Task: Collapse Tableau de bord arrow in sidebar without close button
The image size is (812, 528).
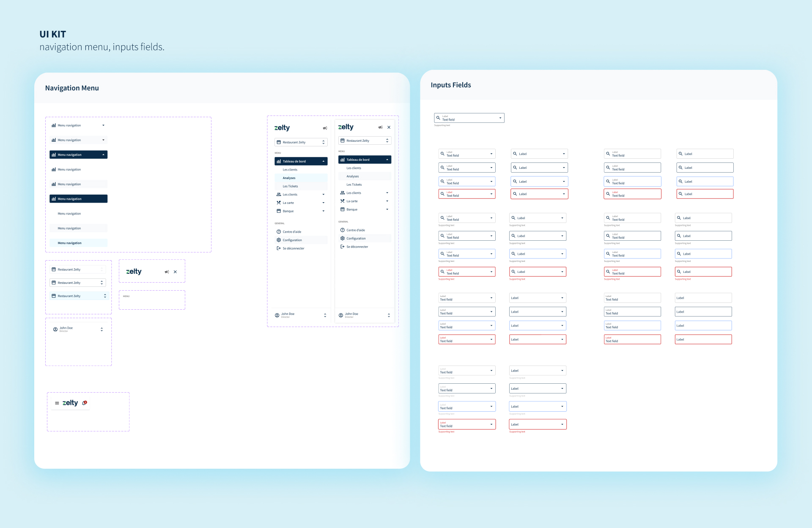Action: tap(324, 161)
